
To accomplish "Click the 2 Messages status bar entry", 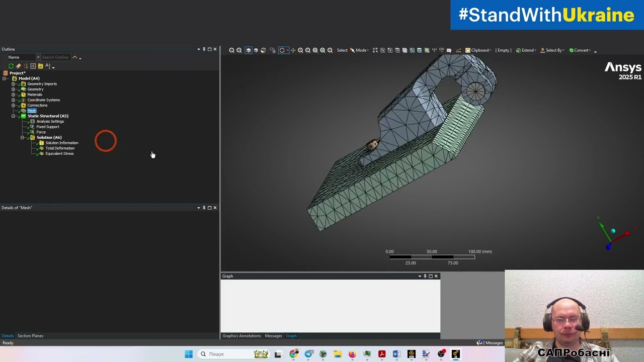I will pyautogui.click(x=490, y=343).
